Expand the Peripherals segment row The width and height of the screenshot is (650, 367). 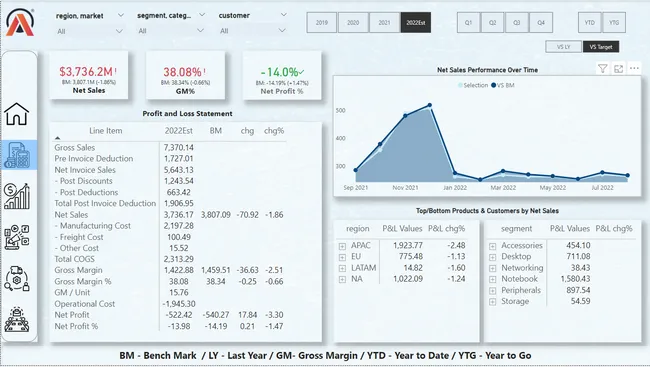point(492,291)
